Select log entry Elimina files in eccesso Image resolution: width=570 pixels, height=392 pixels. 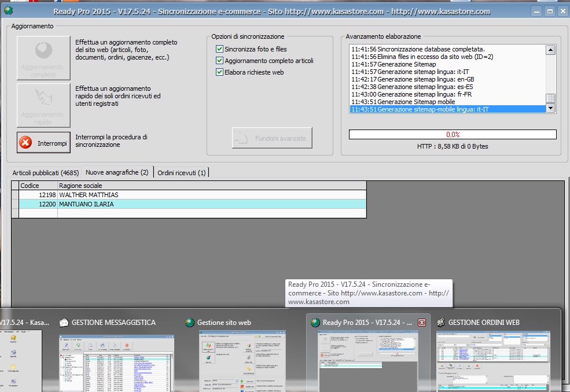pyautogui.click(x=448, y=57)
